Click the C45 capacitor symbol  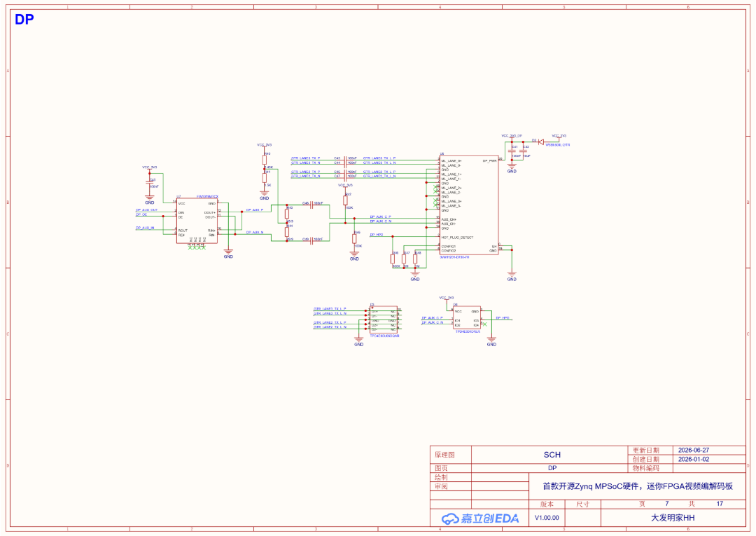pyautogui.click(x=150, y=182)
